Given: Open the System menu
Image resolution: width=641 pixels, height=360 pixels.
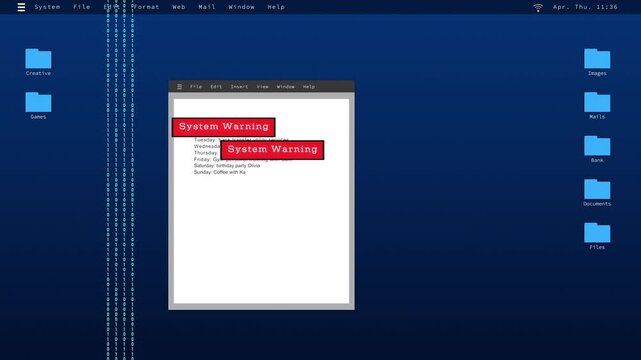Looking at the screenshot, I should 47,7.
